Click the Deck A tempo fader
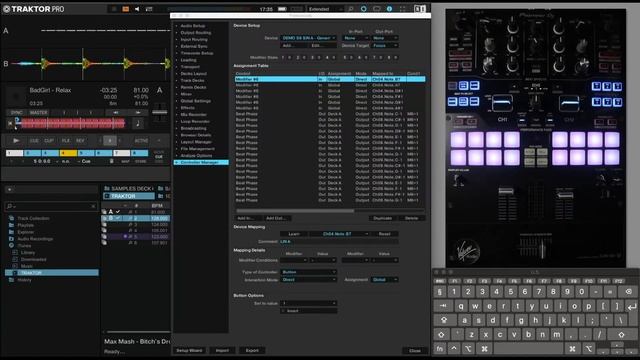Screen dimensions: 640x360 [159, 113]
